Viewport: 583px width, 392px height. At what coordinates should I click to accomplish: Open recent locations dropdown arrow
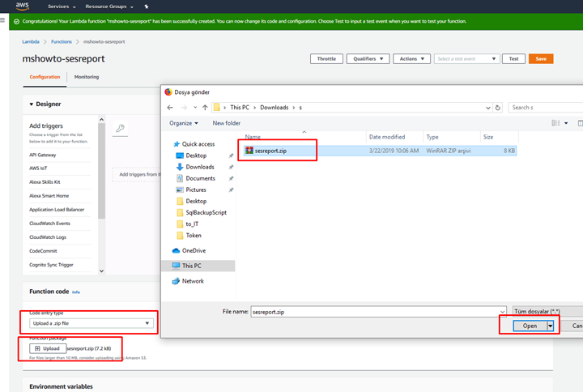coord(195,108)
